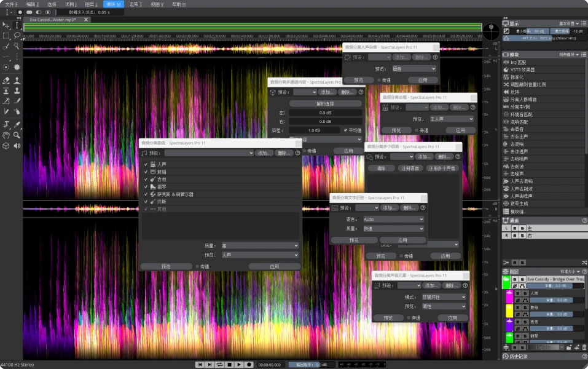Open the 模块 menu in menu bar
Image resolution: width=588 pixels, height=369 pixels.
114,4
